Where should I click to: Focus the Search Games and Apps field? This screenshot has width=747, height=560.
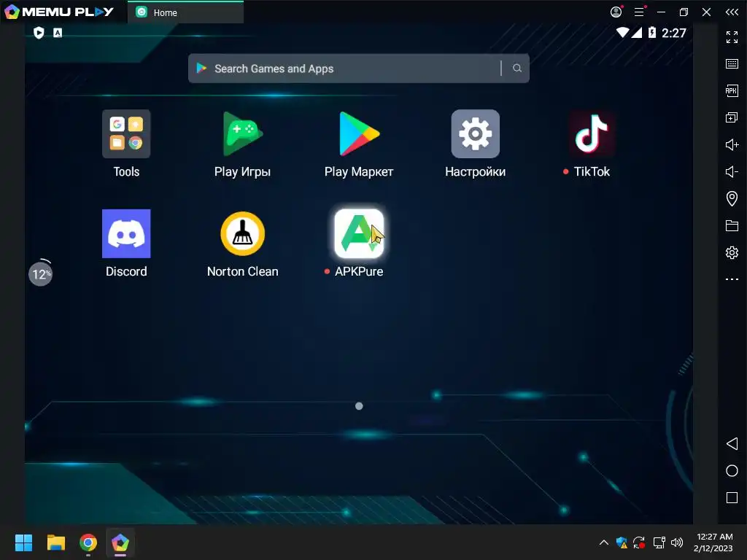(358, 68)
